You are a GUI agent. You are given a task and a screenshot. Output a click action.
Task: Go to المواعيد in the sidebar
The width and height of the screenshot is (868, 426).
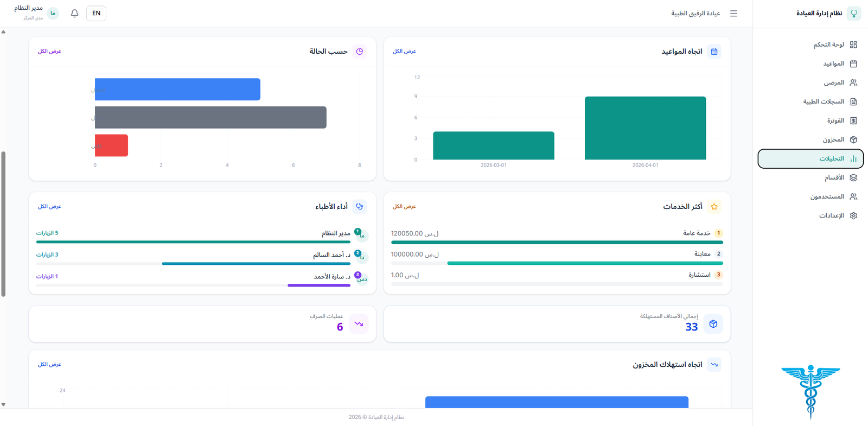[x=834, y=63]
